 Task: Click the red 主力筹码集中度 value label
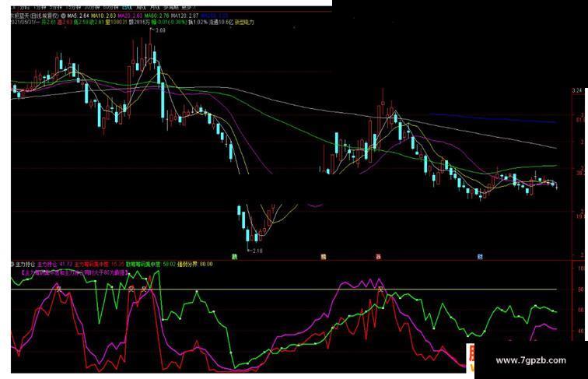pos(99,264)
